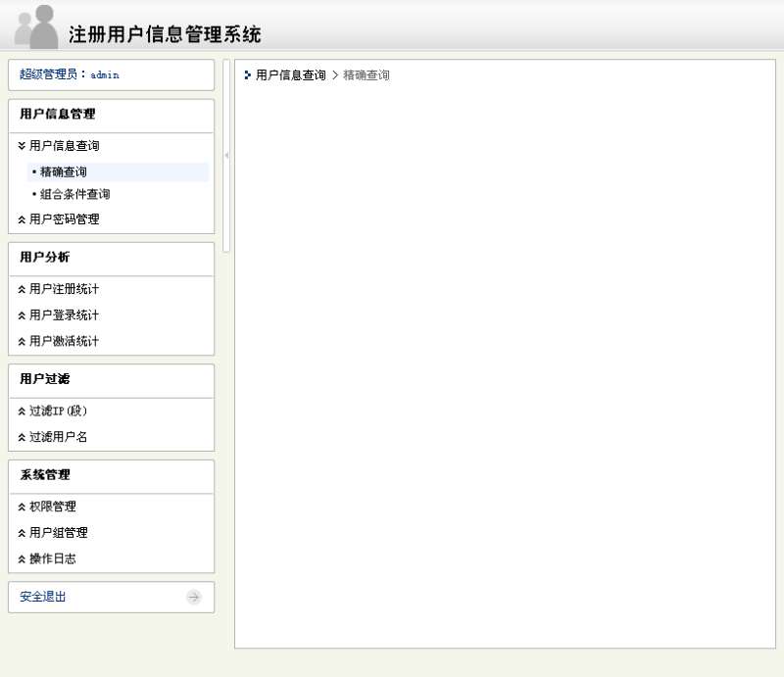Click the admin username link
Viewport: 784px width, 677px height.
(105, 74)
